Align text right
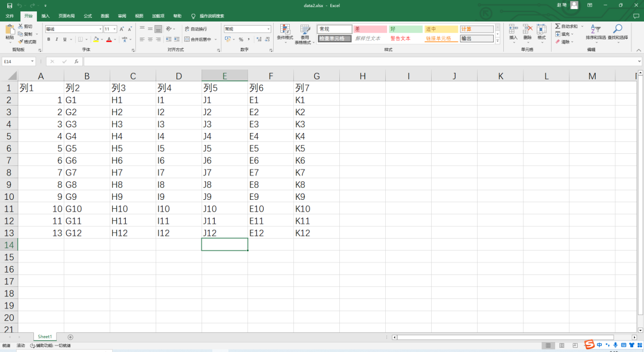Viewport: 644px width, 352px height. tap(158, 39)
